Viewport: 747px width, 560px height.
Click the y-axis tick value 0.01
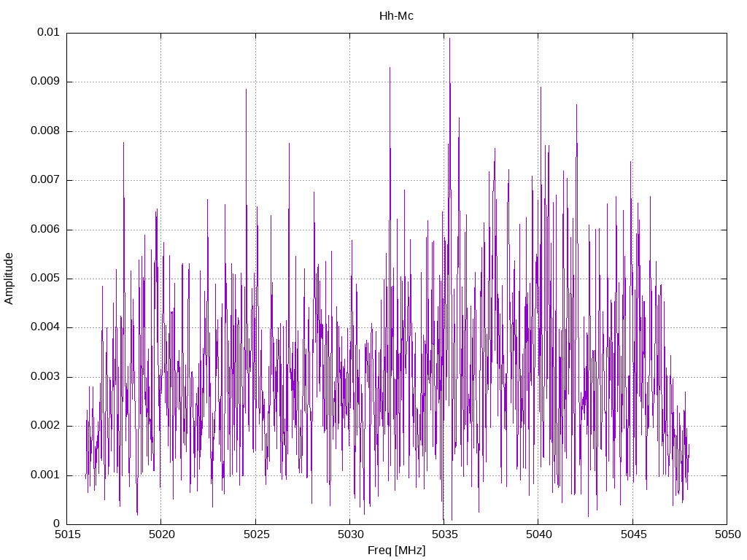coord(48,32)
